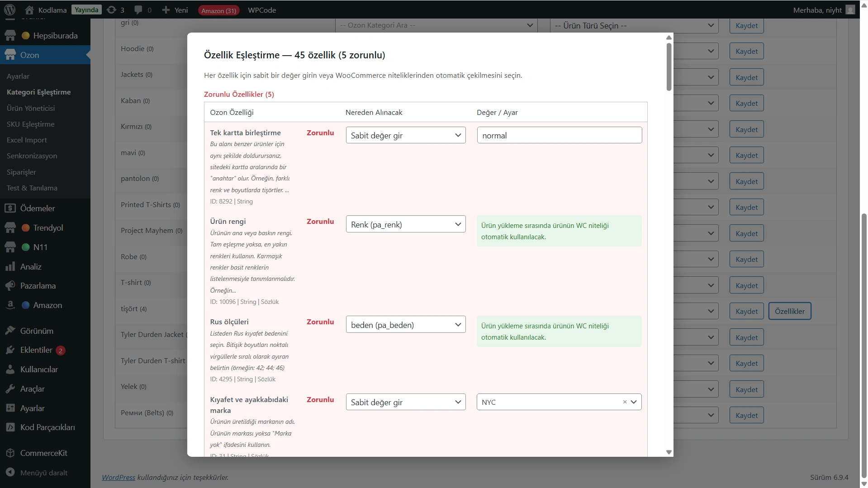
Task: Go to Ürün Yöneticisi submenu
Action: 31,108
